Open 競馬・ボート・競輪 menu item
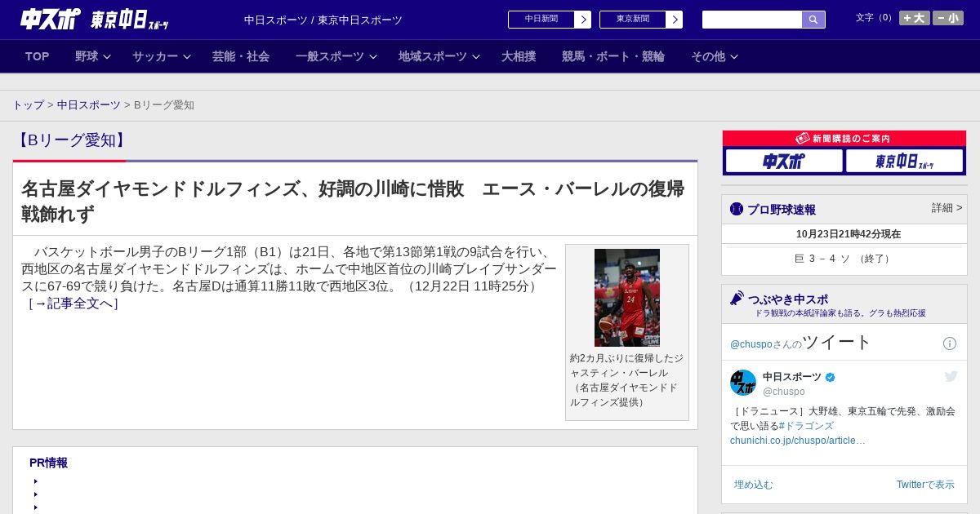Image resolution: width=980 pixels, height=514 pixels. (x=613, y=56)
